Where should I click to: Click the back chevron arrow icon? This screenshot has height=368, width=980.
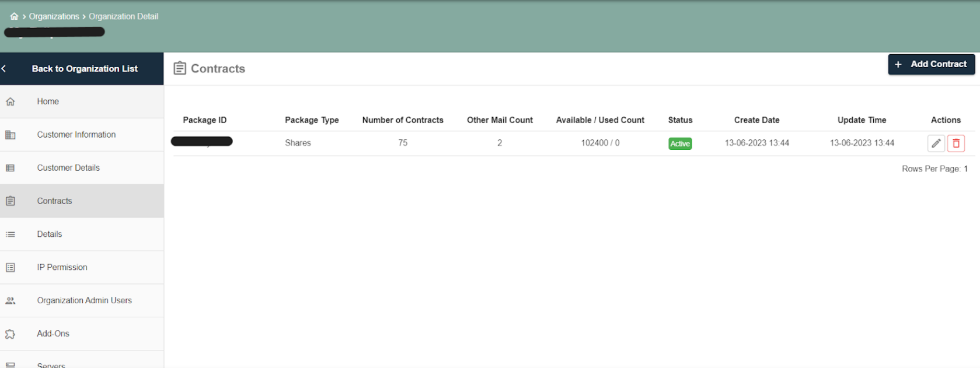(4, 69)
